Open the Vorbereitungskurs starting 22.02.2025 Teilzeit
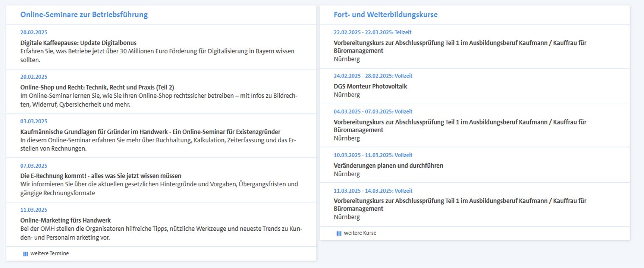644x268 pixels. (x=460, y=47)
